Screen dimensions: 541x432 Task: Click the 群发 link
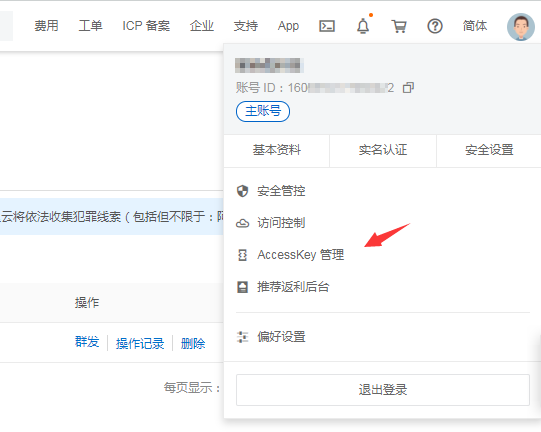click(x=87, y=342)
